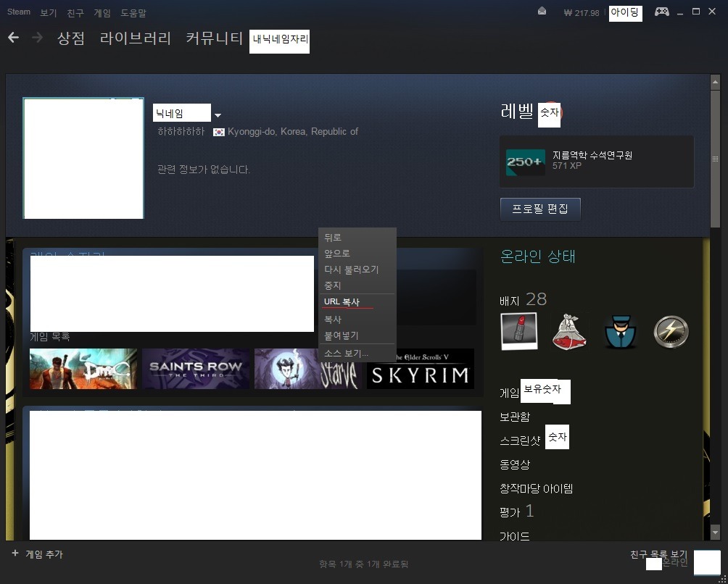This screenshot has width=728, height=584.
Task: Open 친구 목록 보기
Action: click(x=658, y=554)
